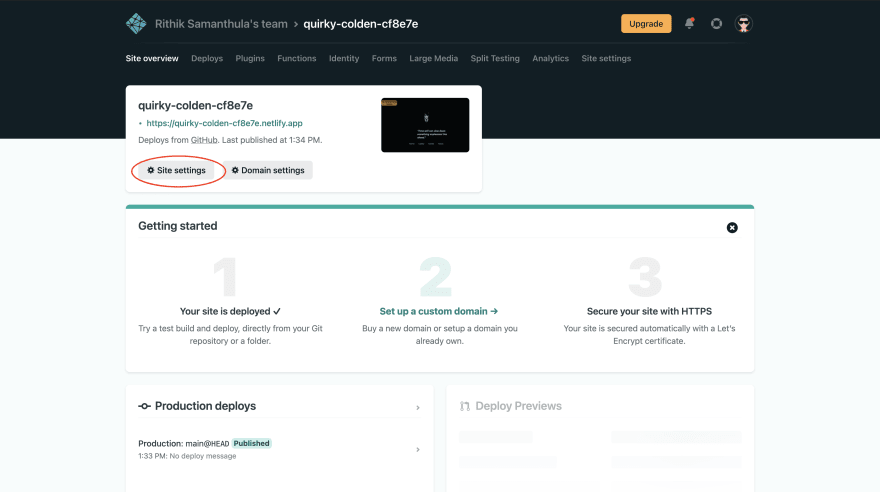Click the Deploy Previews pull-request icon
Image resolution: width=880 pixels, height=492 pixels.
pyautogui.click(x=465, y=406)
